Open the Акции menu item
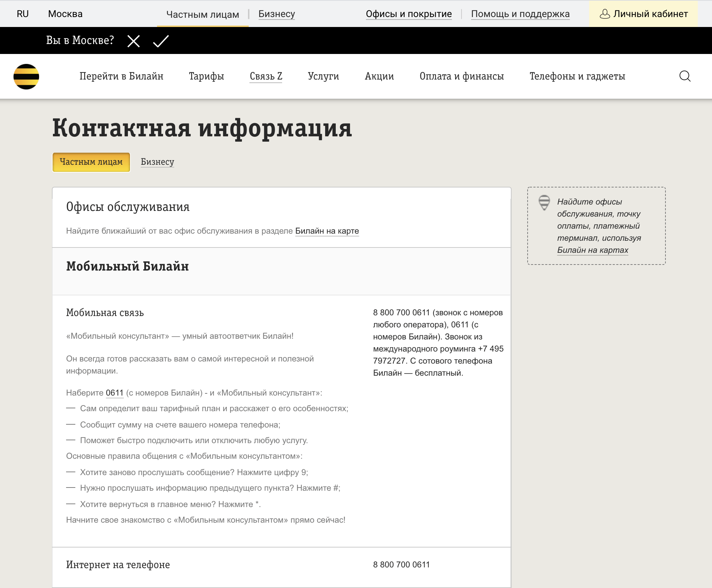 coord(379,76)
